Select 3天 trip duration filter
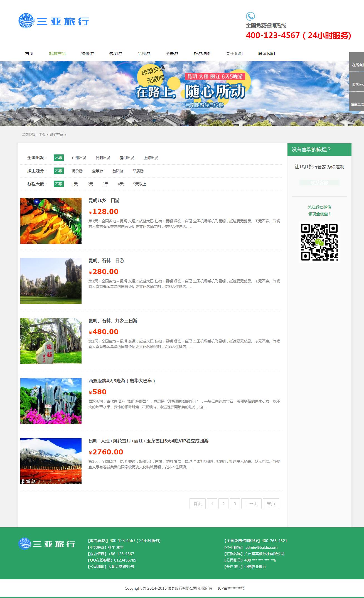The height and width of the screenshot is (598, 364). pos(105,184)
